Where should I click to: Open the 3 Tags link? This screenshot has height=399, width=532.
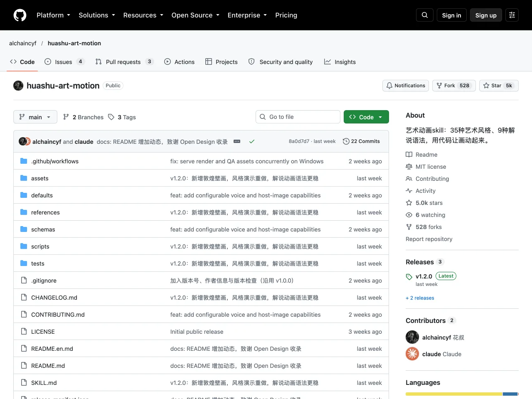coord(122,117)
